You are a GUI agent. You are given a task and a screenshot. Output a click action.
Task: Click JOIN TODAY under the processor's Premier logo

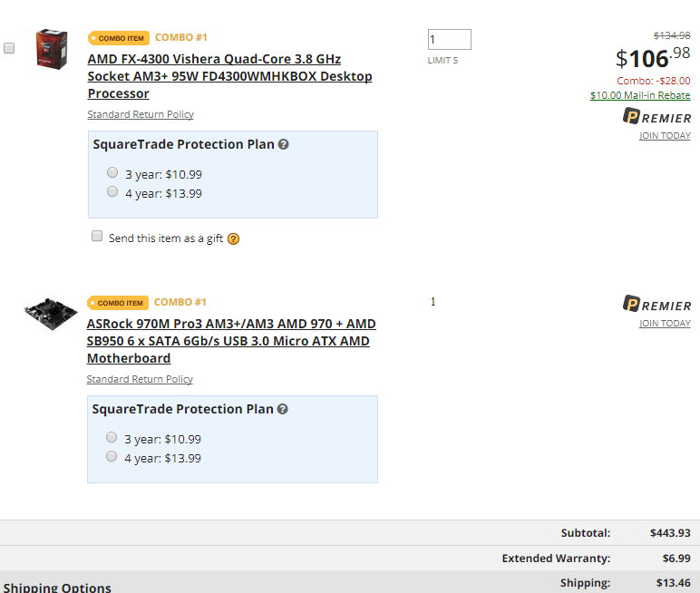coord(665,135)
